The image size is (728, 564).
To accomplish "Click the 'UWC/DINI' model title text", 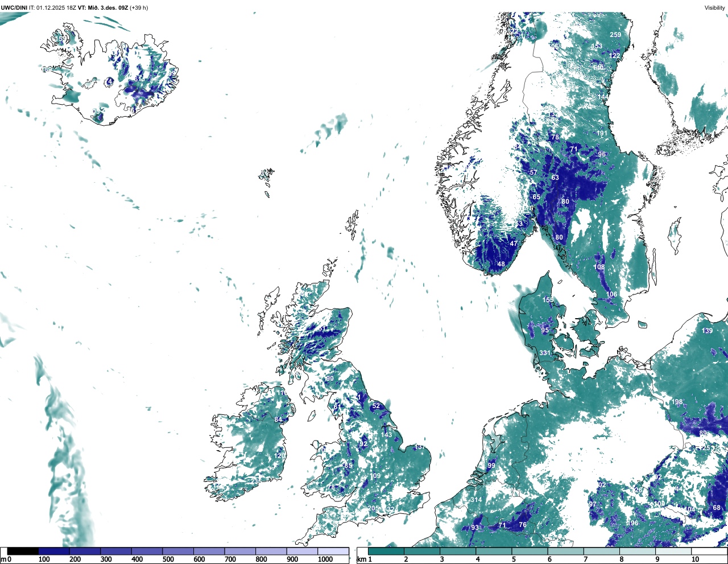I will click(x=14, y=8).
